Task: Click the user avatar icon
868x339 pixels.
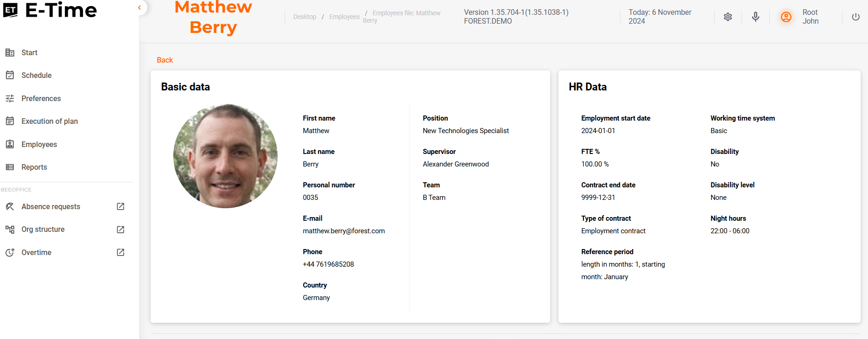Action: (x=786, y=17)
